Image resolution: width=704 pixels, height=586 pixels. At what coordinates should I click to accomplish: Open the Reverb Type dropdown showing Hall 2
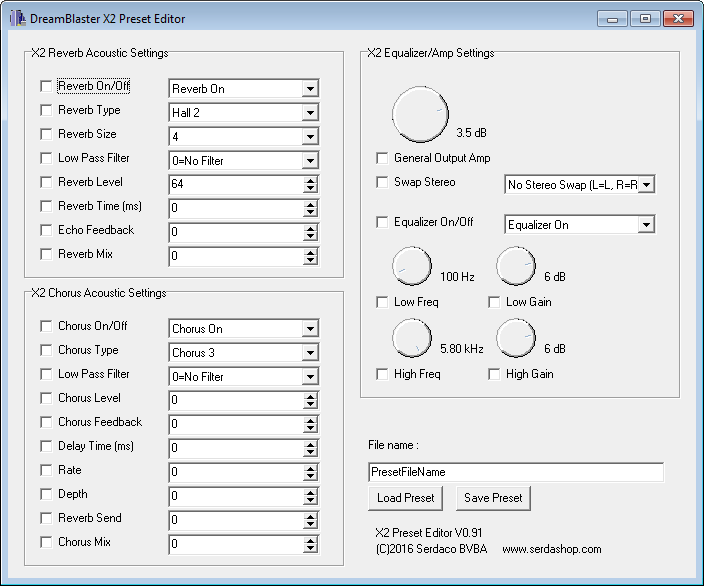(310, 113)
